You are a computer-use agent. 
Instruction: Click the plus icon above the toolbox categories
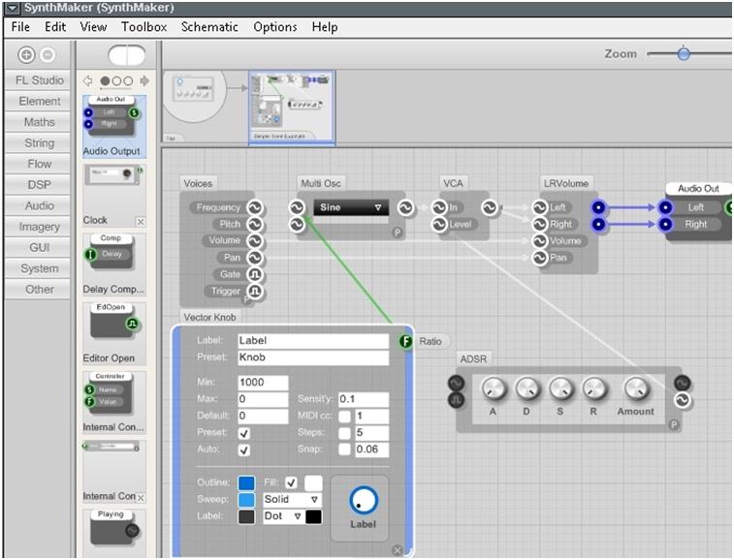[25, 55]
